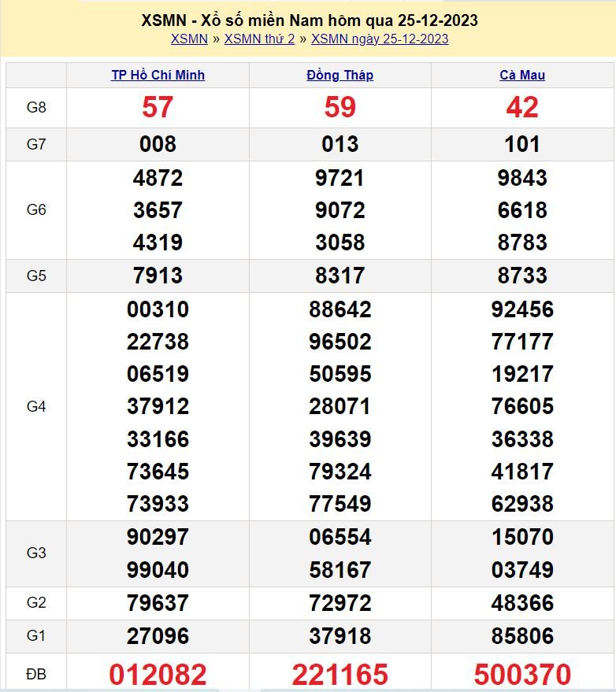Open the Cà Mau column link
Screen dimensions: 616x692
[522, 75]
